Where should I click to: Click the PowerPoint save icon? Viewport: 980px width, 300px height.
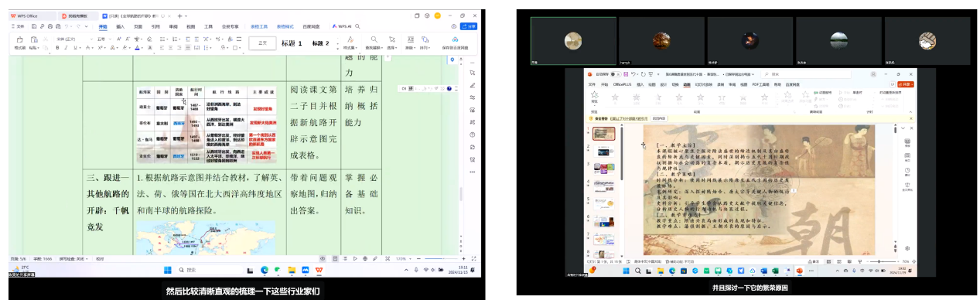(626, 74)
